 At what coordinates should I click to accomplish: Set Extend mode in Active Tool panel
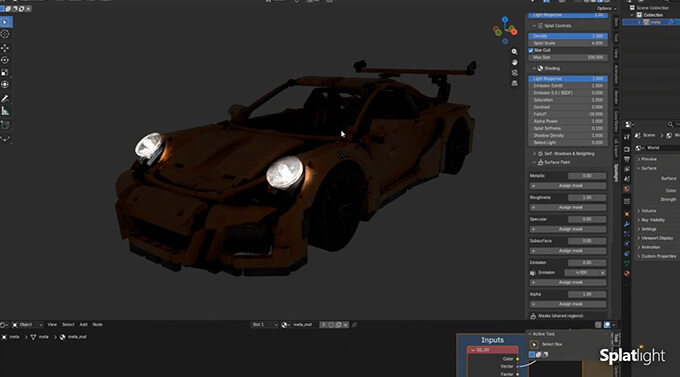click(539, 354)
